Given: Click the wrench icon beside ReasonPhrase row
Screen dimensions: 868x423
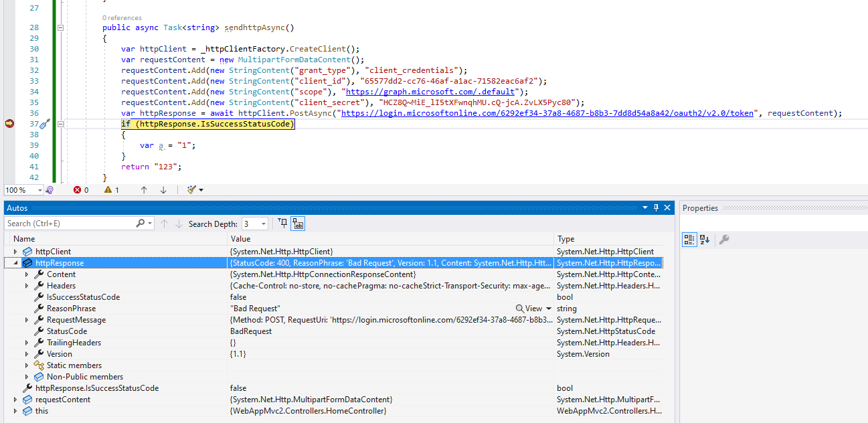Looking at the screenshot, I should tap(39, 309).
